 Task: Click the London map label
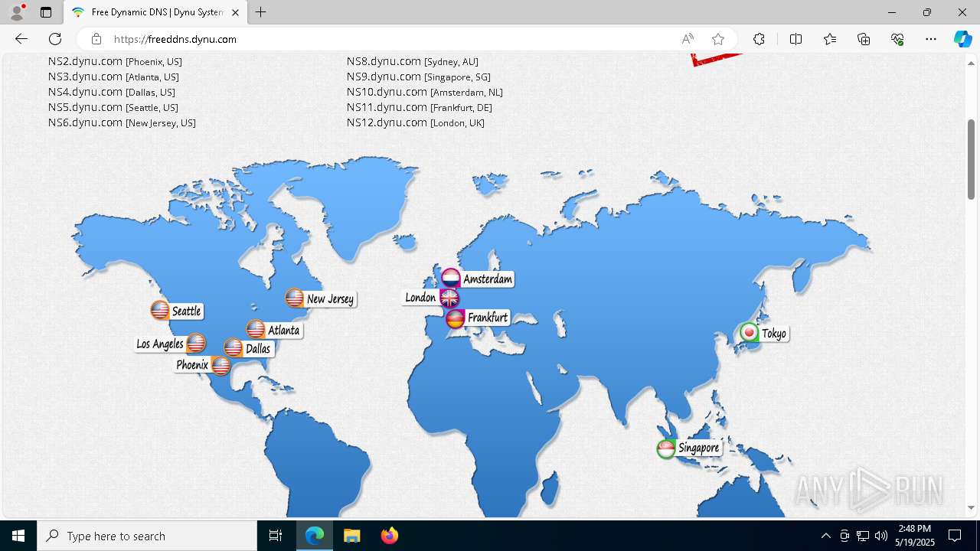point(420,297)
